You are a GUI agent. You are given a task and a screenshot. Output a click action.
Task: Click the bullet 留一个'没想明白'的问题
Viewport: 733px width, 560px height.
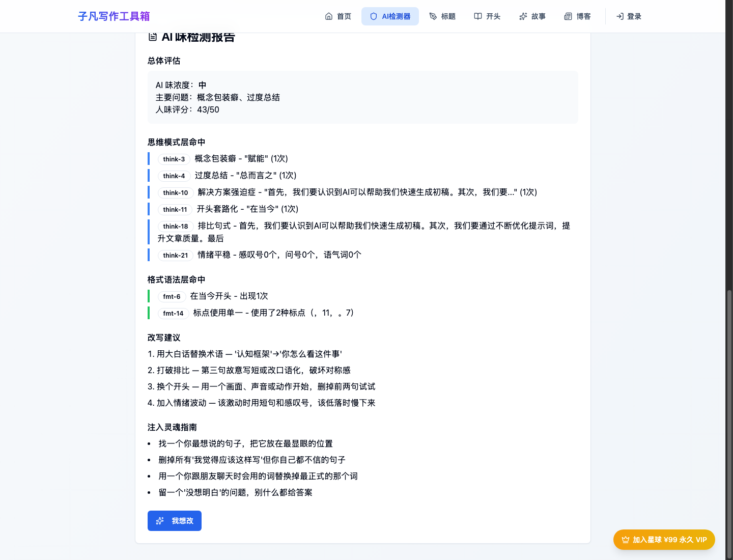[235, 492]
